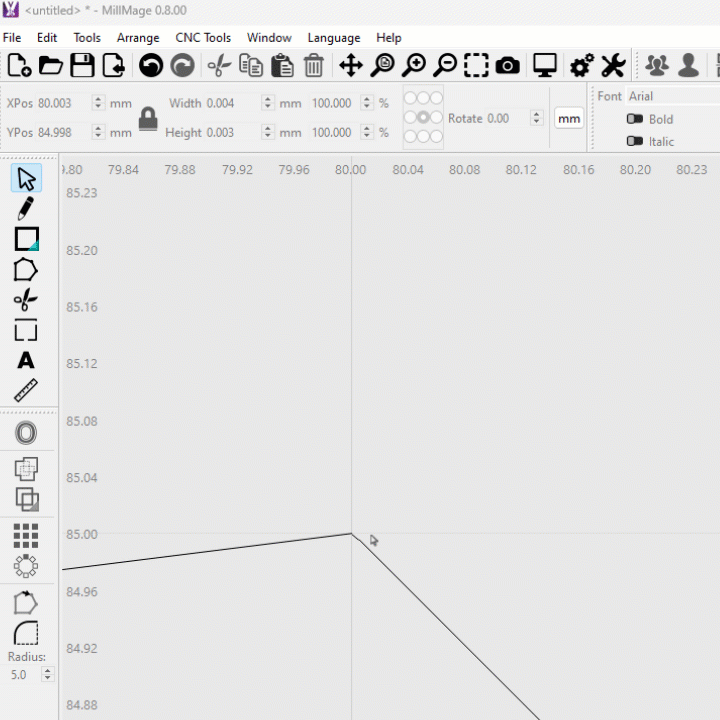The width and height of the screenshot is (720, 720).
Task: Click the undo arrow button
Action: coord(151,66)
